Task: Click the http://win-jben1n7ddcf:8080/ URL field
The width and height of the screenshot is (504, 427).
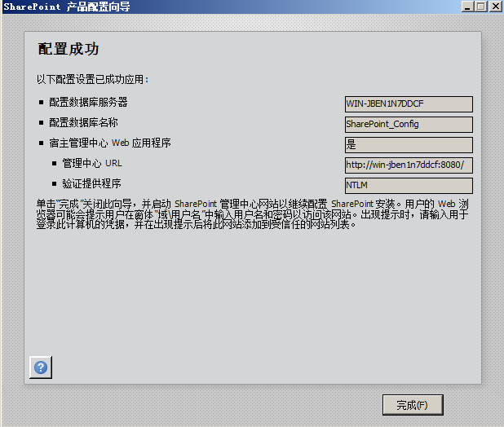Action: (409, 165)
